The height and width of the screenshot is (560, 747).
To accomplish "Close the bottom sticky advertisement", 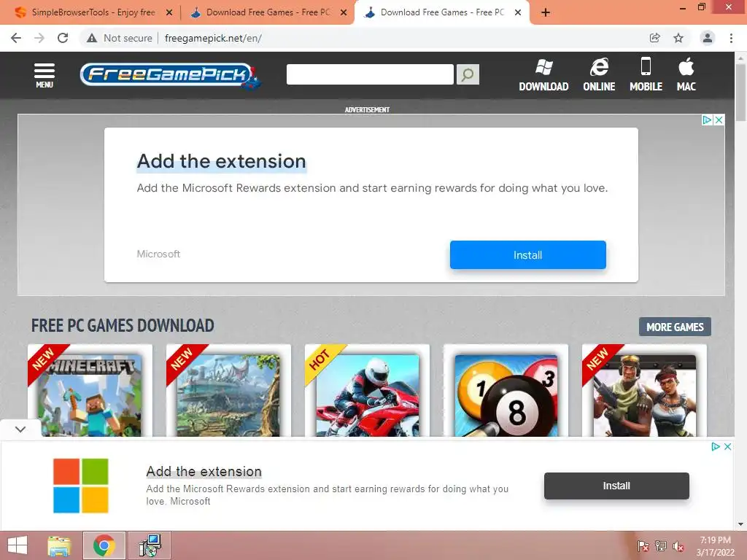I will (x=727, y=447).
